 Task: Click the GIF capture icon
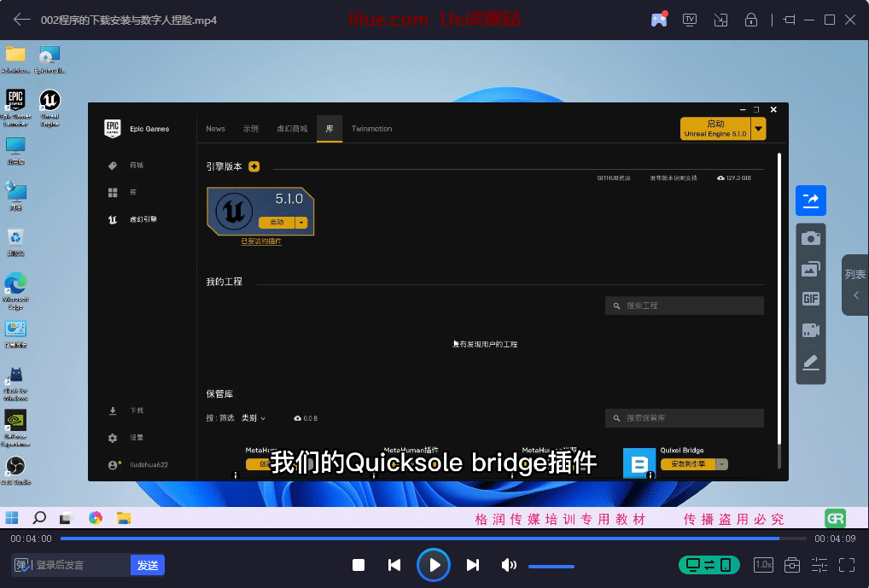810,299
